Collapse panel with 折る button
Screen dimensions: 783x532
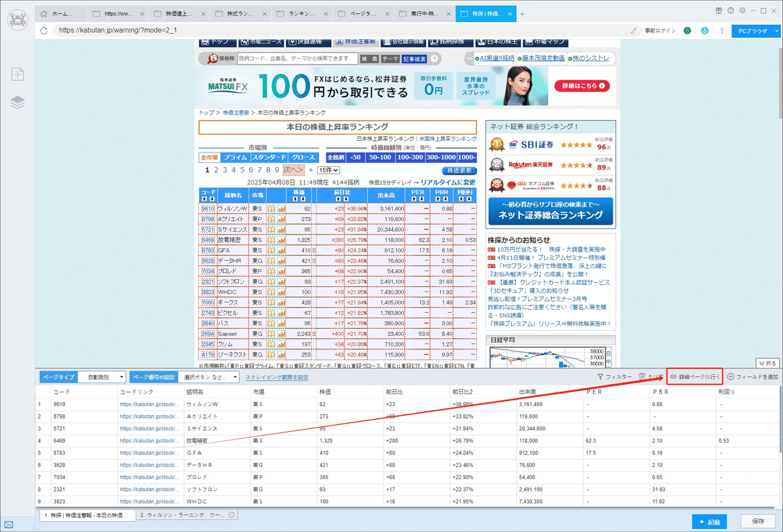[x=767, y=362]
